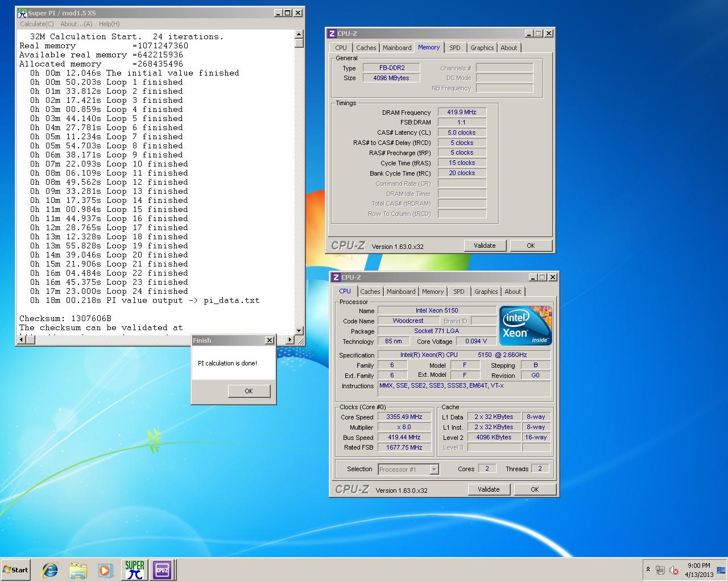The height and width of the screenshot is (582, 728).
Task: Click Technology value 65 nm
Action: (394, 341)
